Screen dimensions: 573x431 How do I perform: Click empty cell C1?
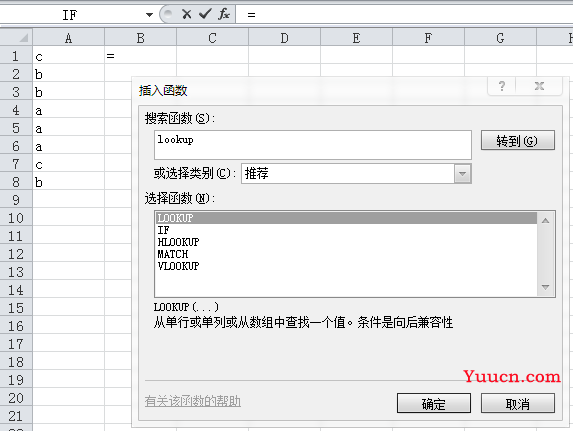click(x=212, y=56)
